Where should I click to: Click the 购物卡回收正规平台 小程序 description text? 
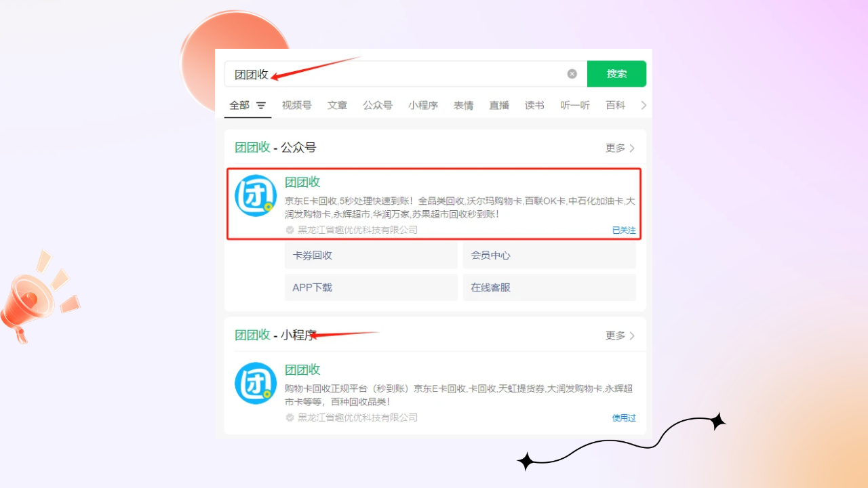tap(459, 395)
